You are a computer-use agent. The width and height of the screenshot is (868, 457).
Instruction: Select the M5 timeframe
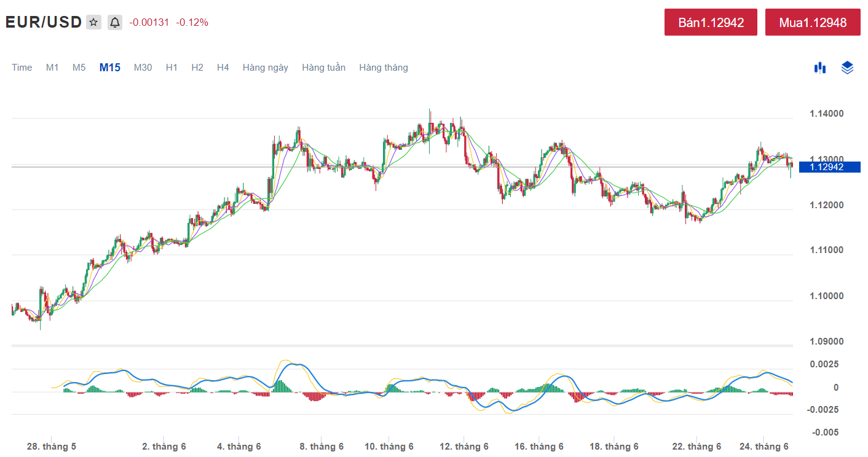coord(79,68)
